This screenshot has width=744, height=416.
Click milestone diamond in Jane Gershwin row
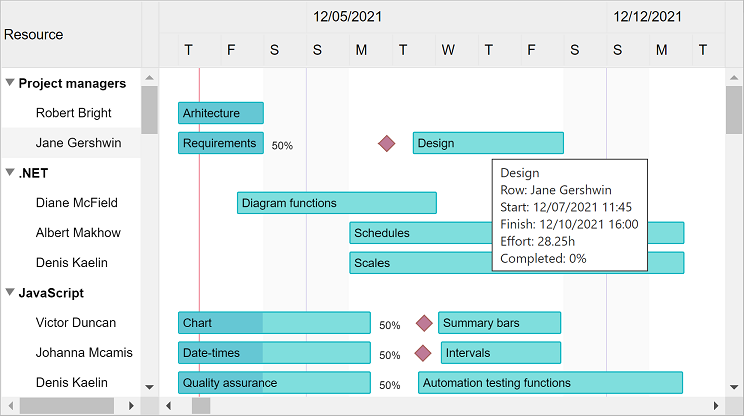coord(387,144)
